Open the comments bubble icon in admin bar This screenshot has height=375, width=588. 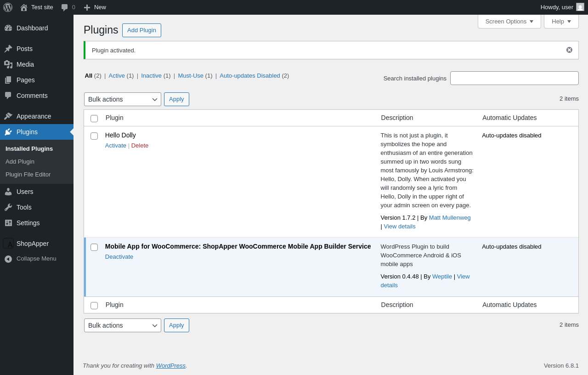pyautogui.click(x=65, y=7)
